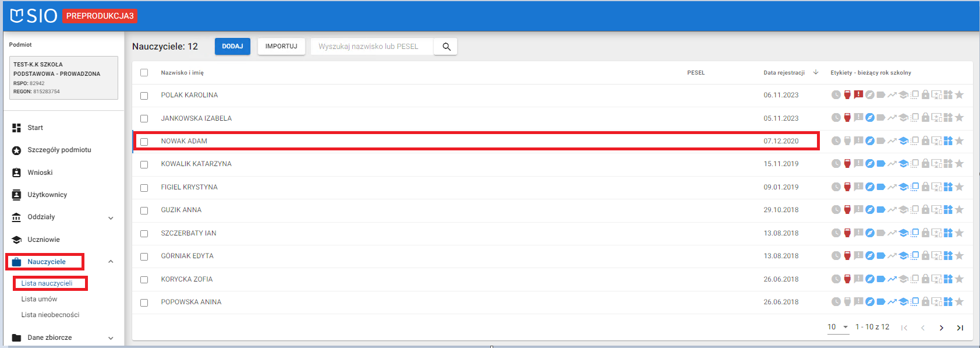Click the red exclamation tag for POLAK KAROLINA
Image resolution: width=980 pixels, height=348 pixels.
click(858, 94)
